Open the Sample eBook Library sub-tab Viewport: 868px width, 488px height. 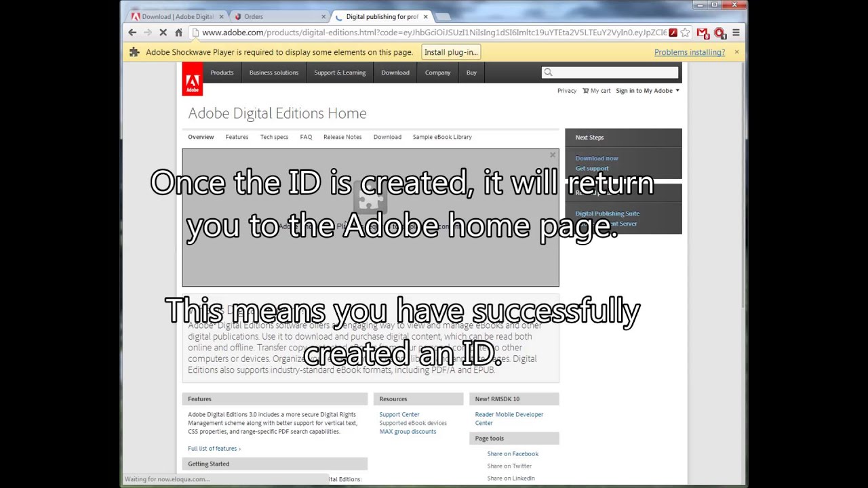click(442, 137)
